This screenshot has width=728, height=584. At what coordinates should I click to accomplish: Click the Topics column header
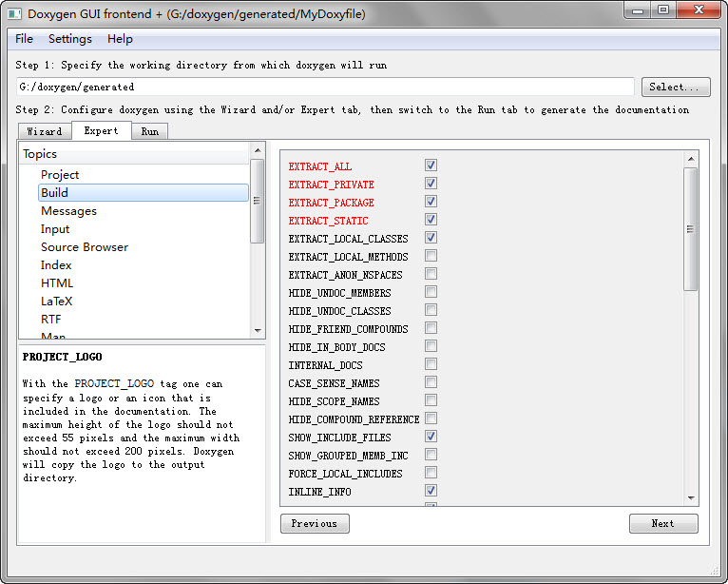click(134, 154)
